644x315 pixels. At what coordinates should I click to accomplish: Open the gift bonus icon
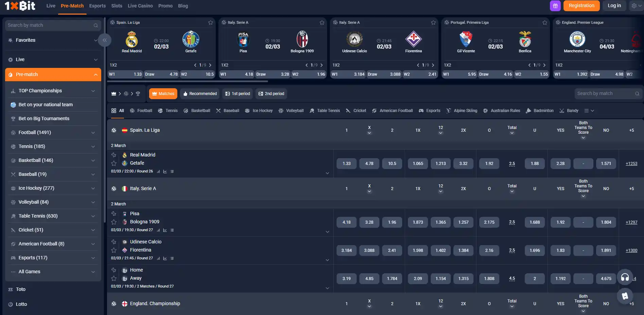tap(555, 6)
